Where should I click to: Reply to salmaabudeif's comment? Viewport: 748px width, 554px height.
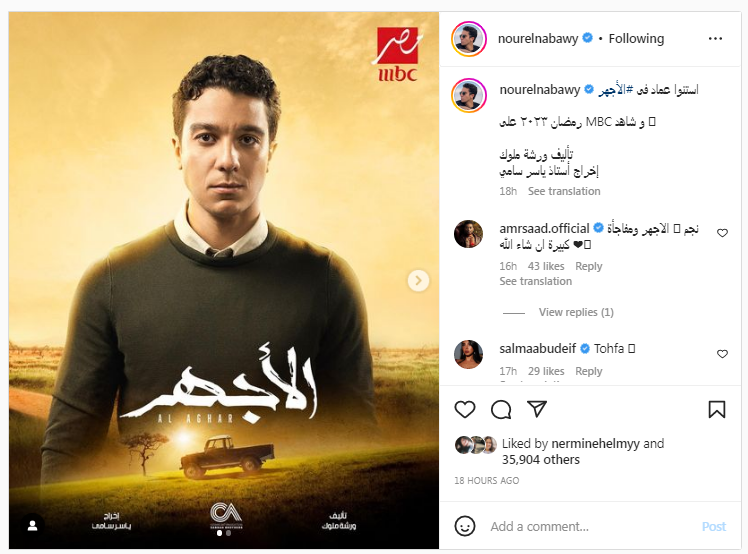(588, 371)
